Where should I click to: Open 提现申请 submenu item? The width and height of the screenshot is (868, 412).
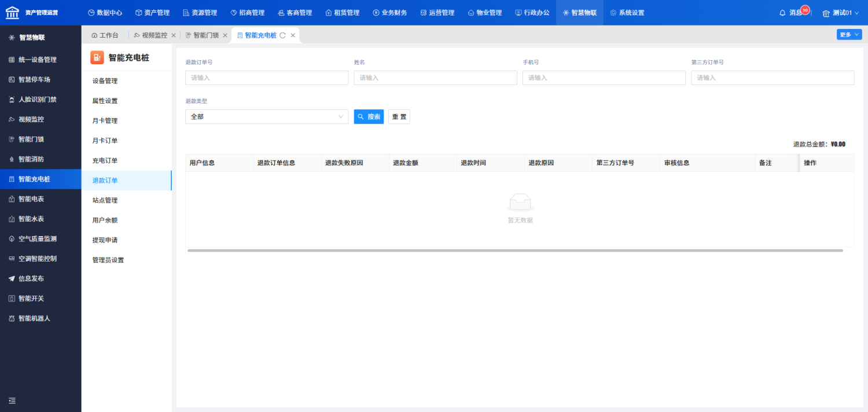point(127,240)
